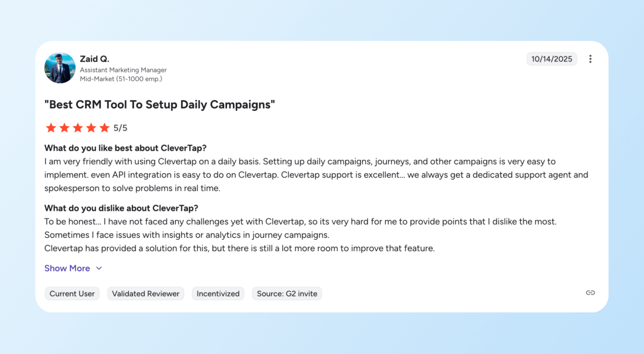Click the reviewer name Zaid Q.

tap(95, 59)
